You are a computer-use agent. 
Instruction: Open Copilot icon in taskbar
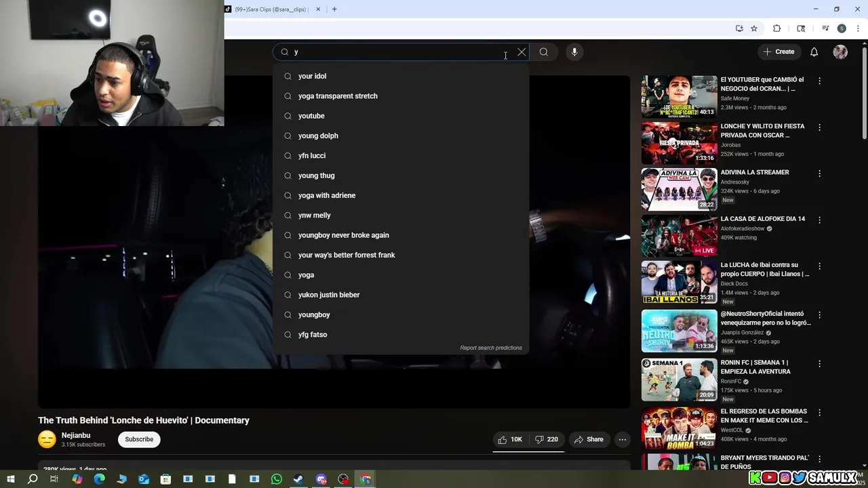tap(77, 479)
